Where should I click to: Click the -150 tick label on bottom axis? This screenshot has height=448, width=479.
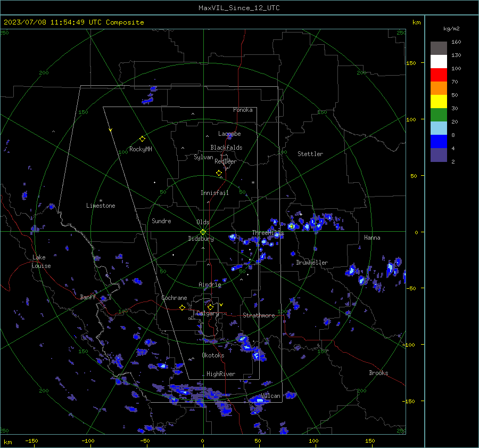coord(31,441)
